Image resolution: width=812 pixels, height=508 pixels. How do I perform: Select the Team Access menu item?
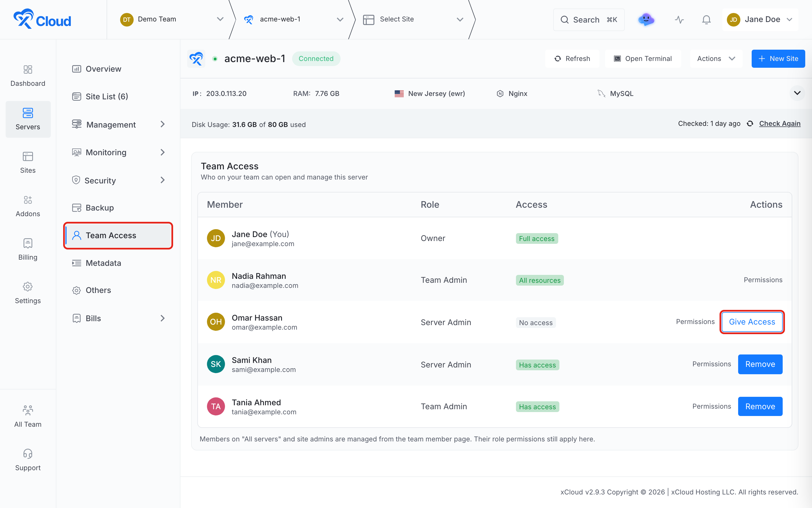coord(118,236)
